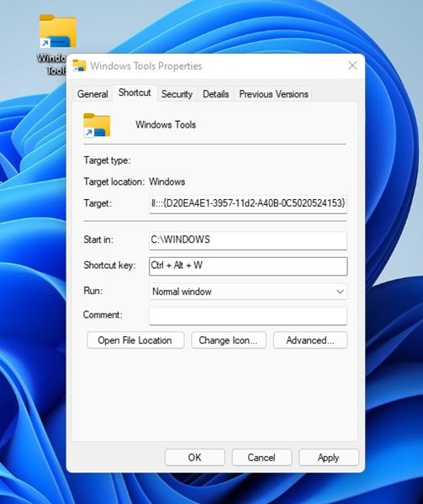Click the 'Run:' label

[x=93, y=291]
